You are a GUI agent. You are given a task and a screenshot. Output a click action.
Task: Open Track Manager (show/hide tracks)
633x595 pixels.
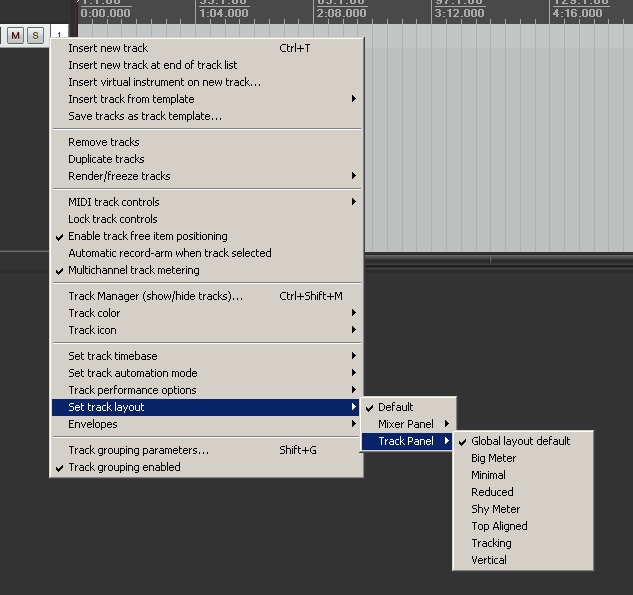coord(155,296)
